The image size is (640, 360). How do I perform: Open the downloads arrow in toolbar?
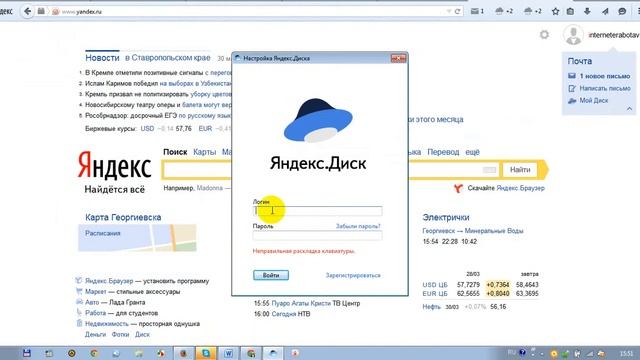click(x=587, y=11)
